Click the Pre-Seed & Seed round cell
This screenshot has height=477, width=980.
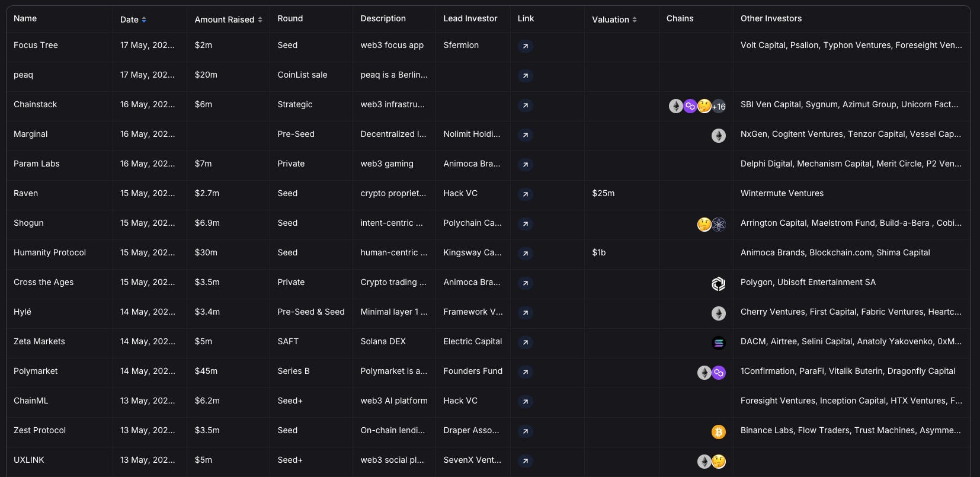coord(311,312)
